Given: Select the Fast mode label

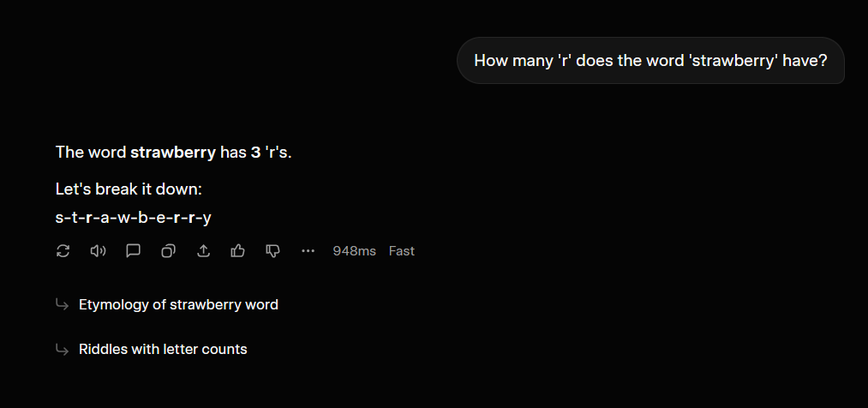Looking at the screenshot, I should tap(401, 251).
